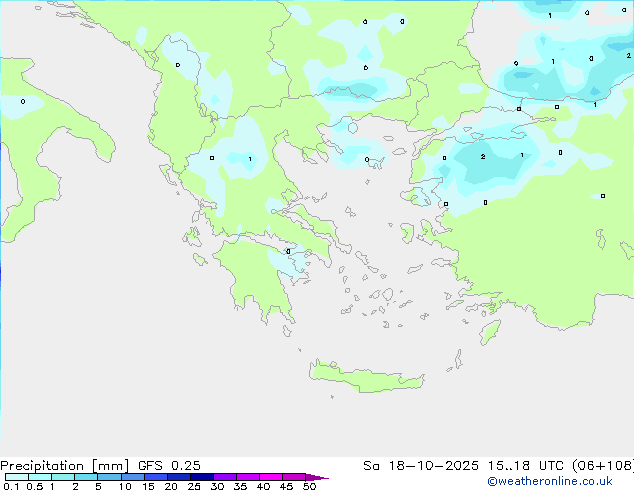
Task: Select the 45–50 mm legend swatch
Action: point(294,477)
